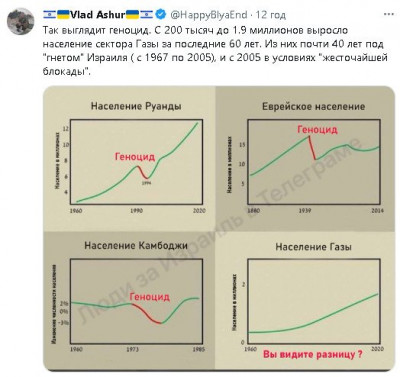Click the tweet text about Gaza population

pyautogui.click(x=215, y=51)
